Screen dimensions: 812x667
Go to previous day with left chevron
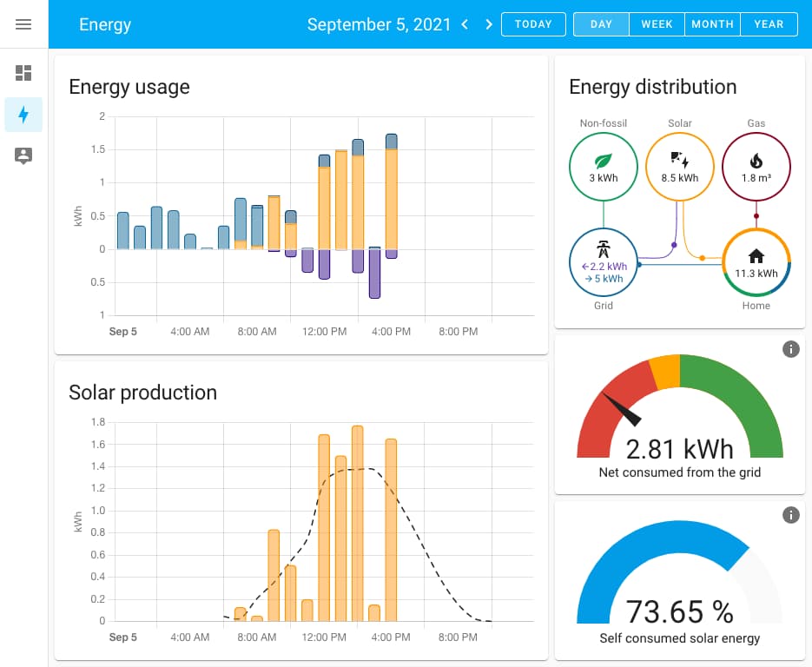click(465, 24)
